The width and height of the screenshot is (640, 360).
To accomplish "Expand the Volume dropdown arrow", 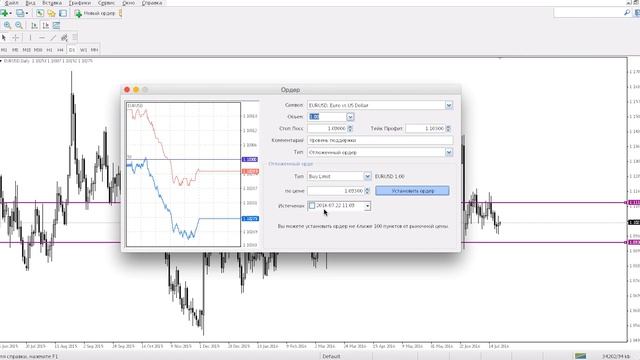I will (x=350, y=117).
